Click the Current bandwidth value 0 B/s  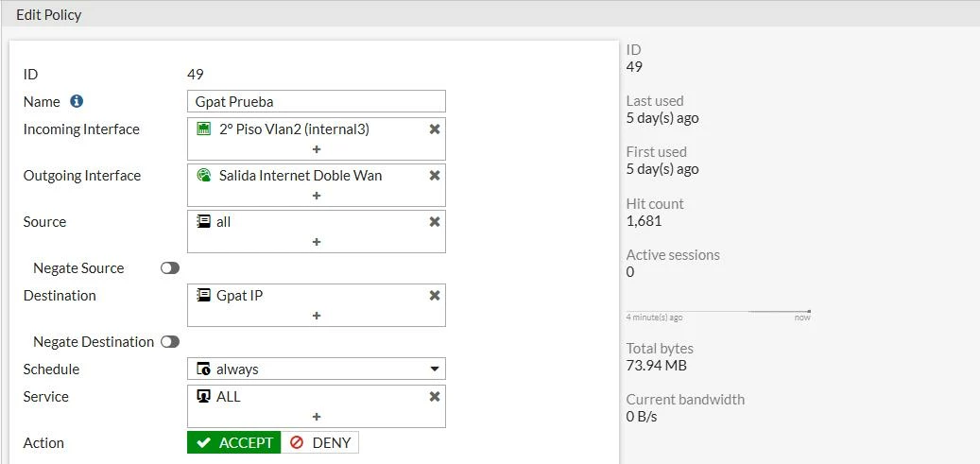coord(642,417)
